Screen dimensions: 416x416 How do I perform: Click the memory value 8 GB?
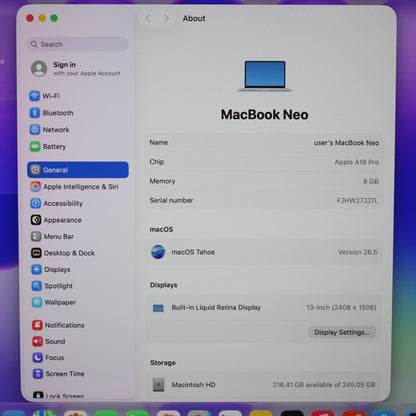coord(371,181)
